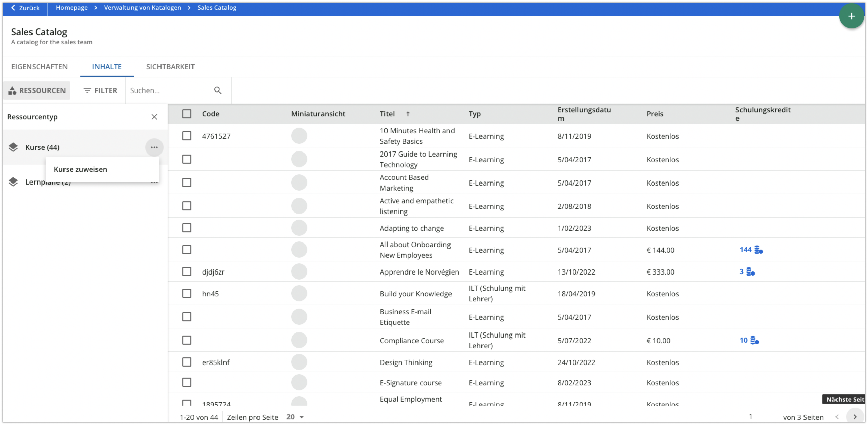The image size is (868, 425).
Task: Click the page number input field
Action: (x=750, y=417)
